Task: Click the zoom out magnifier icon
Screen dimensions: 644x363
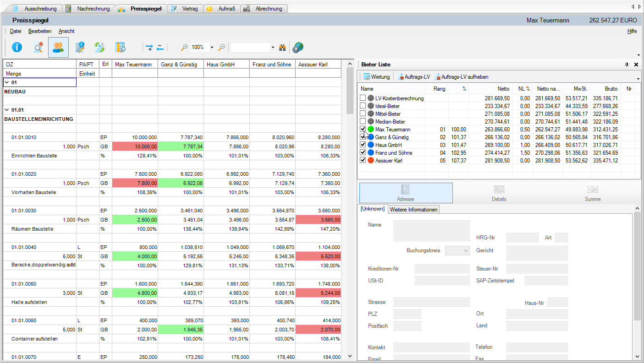Action: (221, 47)
